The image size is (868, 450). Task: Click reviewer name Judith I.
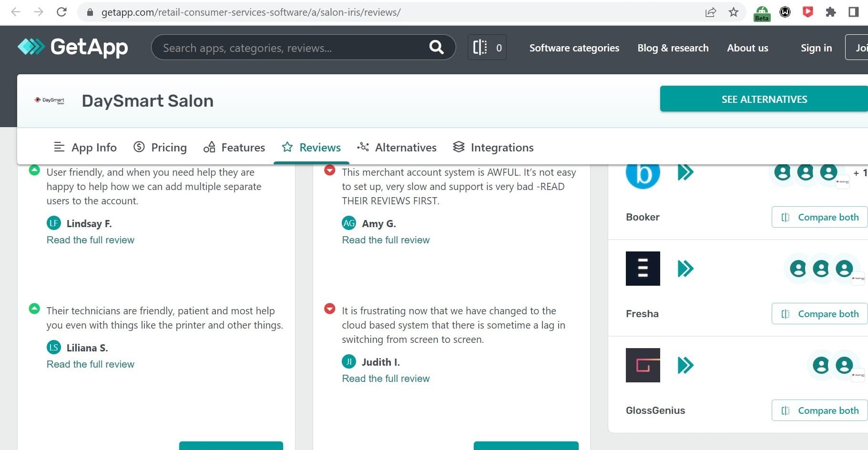(381, 362)
